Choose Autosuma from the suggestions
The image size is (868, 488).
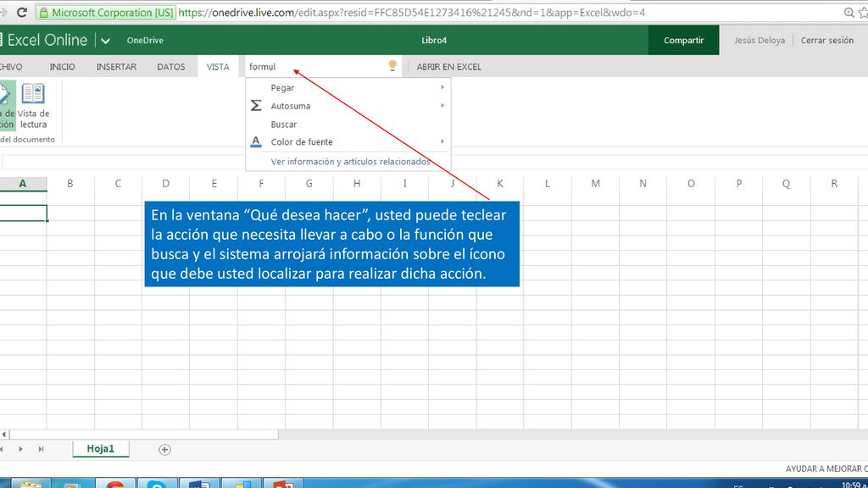(348, 106)
